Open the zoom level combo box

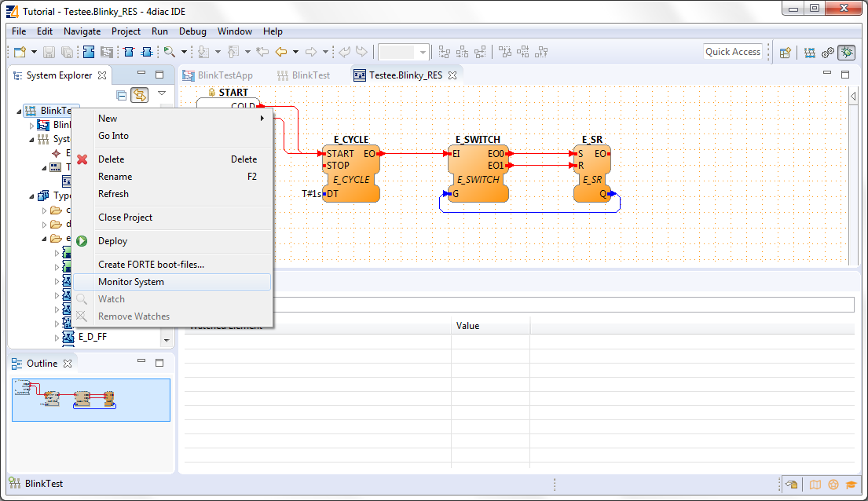coord(423,53)
